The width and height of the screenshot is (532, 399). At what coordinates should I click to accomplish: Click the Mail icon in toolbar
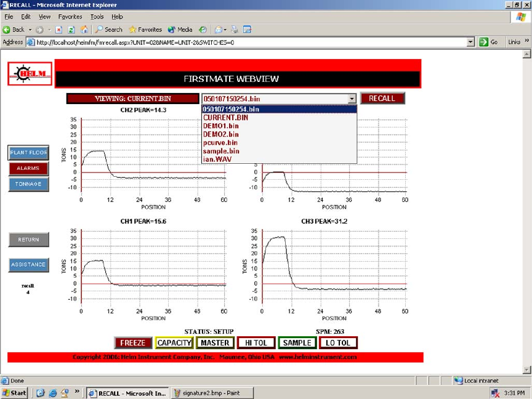pos(218,30)
